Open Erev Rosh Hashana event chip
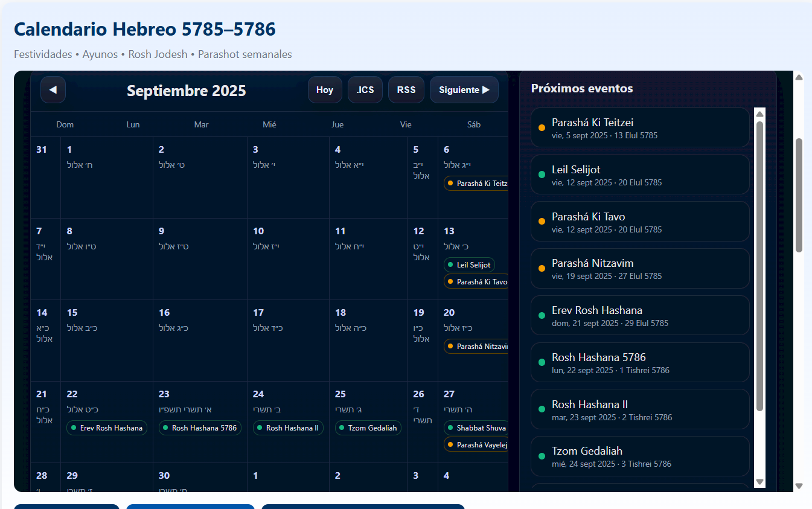 pos(107,428)
